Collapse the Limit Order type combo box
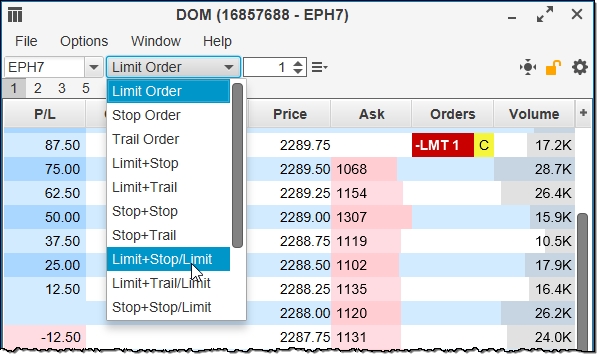The width and height of the screenshot is (600, 360). point(173,67)
